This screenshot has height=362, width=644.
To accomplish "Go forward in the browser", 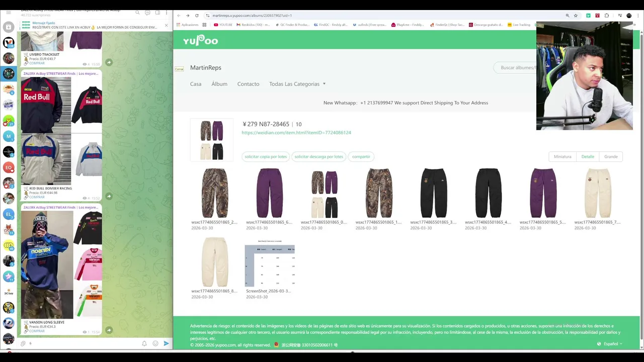I will 188,16.
